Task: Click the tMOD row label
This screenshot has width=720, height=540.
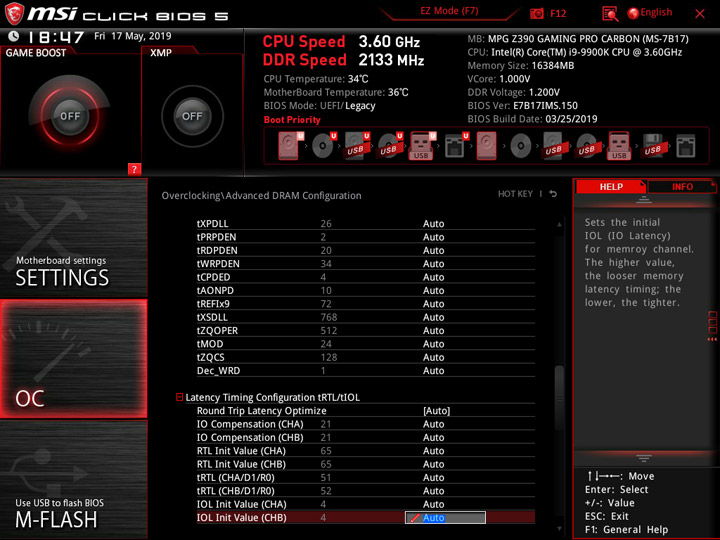Action: (x=210, y=344)
